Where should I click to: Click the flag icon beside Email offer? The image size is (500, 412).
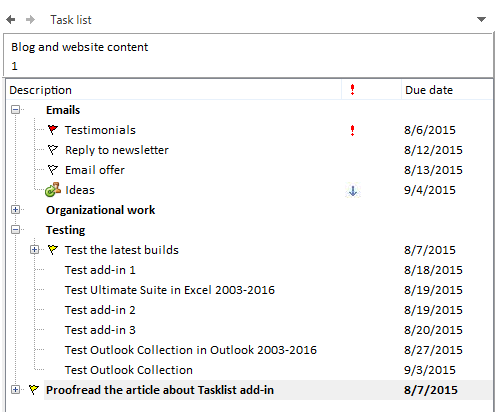coord(53,170)
